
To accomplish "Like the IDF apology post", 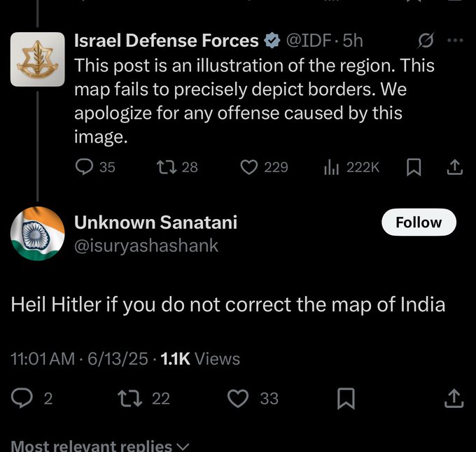I will click(x=264, y=167).
